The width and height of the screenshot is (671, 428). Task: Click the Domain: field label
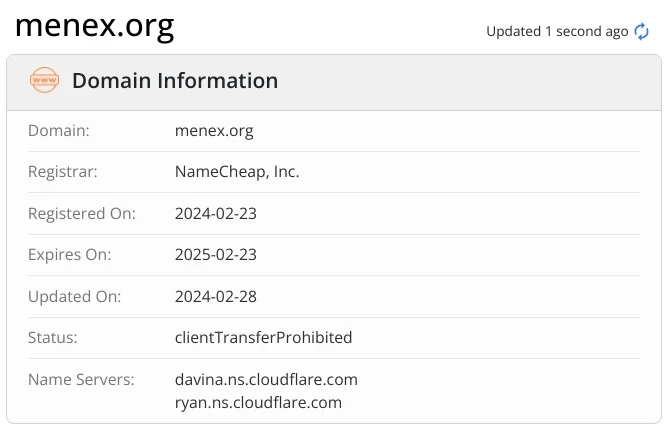[59, 131]
